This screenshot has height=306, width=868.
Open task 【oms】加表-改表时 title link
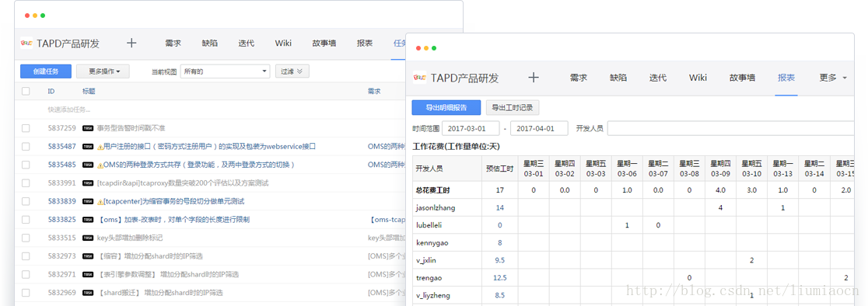(173, 219)
